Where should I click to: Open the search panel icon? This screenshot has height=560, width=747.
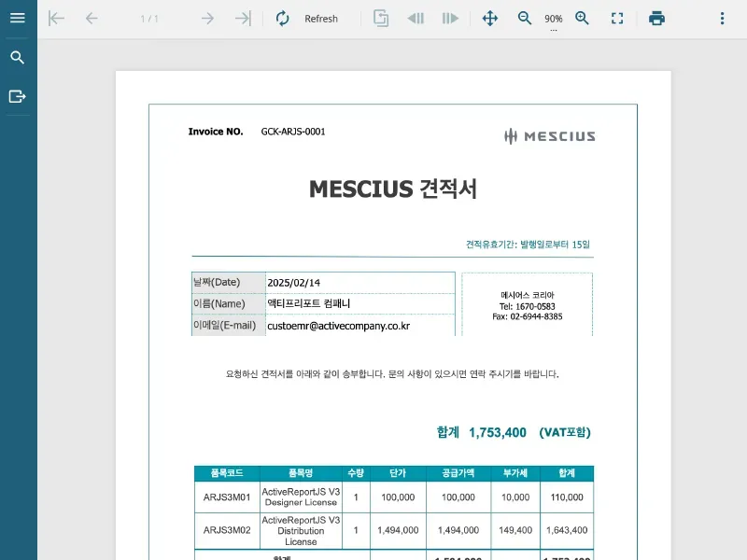coord(18,58)
